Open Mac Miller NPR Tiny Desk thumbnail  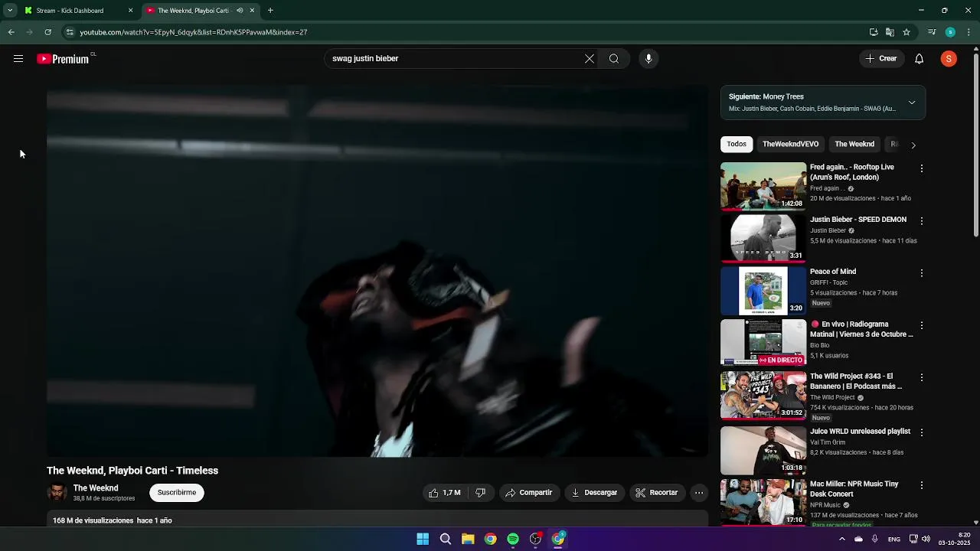pos(763,502)
